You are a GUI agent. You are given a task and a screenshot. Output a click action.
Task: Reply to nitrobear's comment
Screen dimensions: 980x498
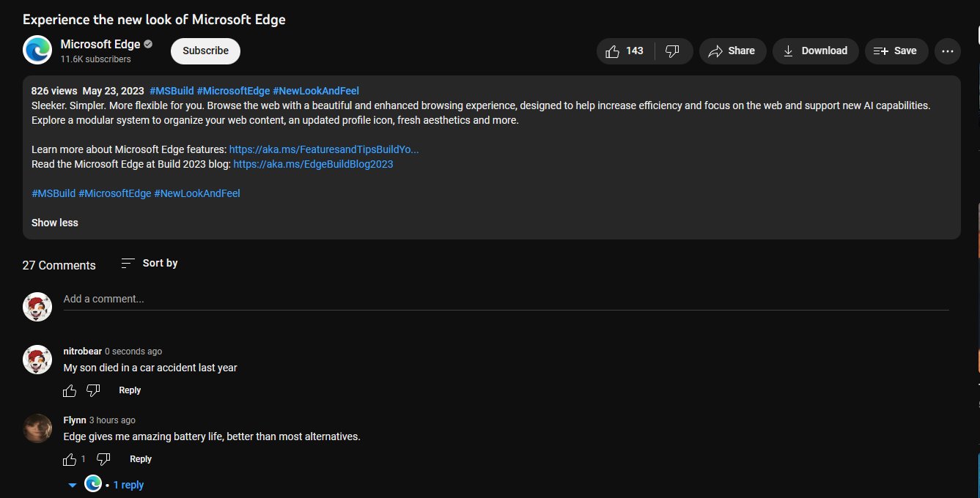click(130, 390)
